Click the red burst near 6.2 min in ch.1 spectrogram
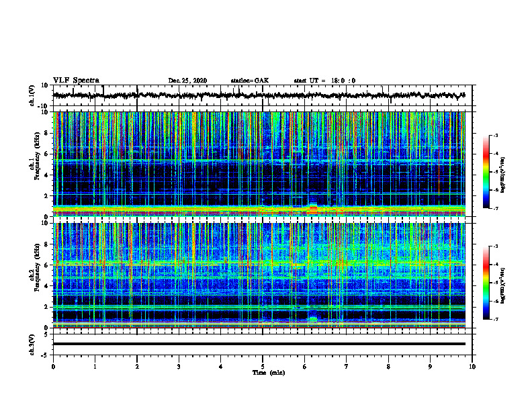532x411 pixels. click(313, 209)
